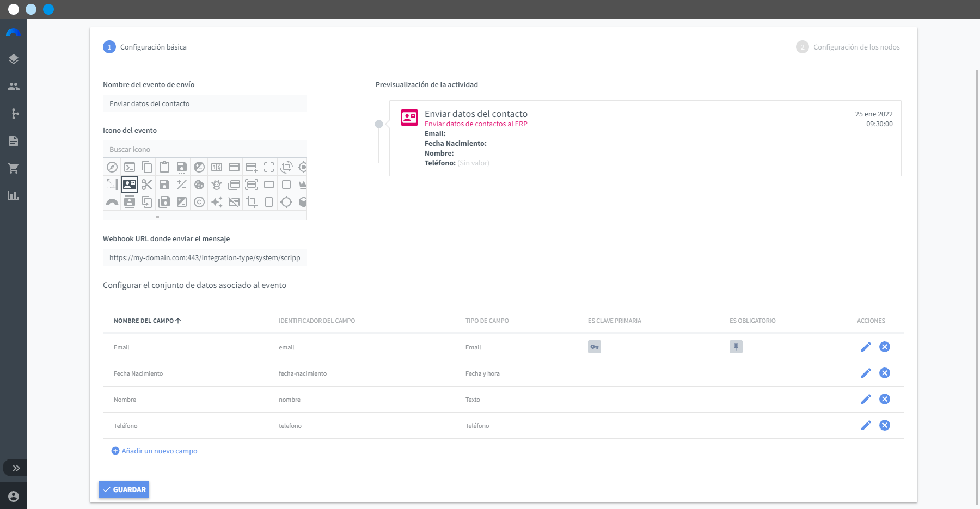Screen dimensions: 980x509
Task: Click the '25 ene 2022' preview date
Action: point(874,114)
